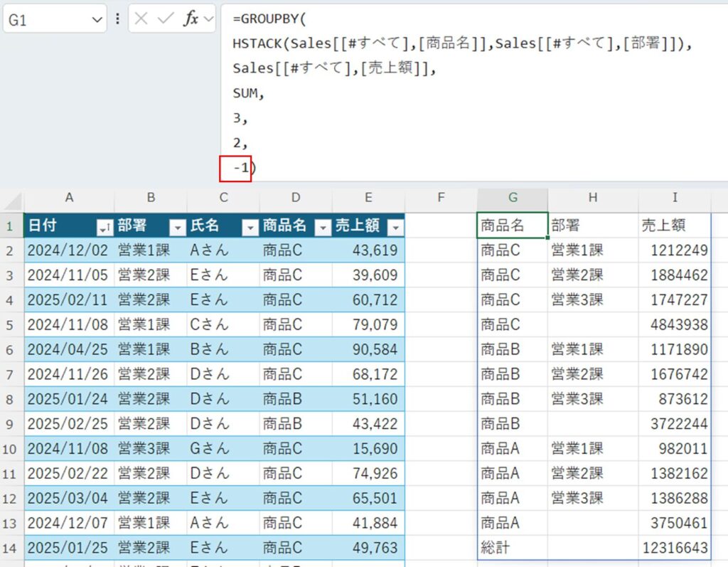
Task: Open the Name Box dropdown arrow
Action: point(97,20)
